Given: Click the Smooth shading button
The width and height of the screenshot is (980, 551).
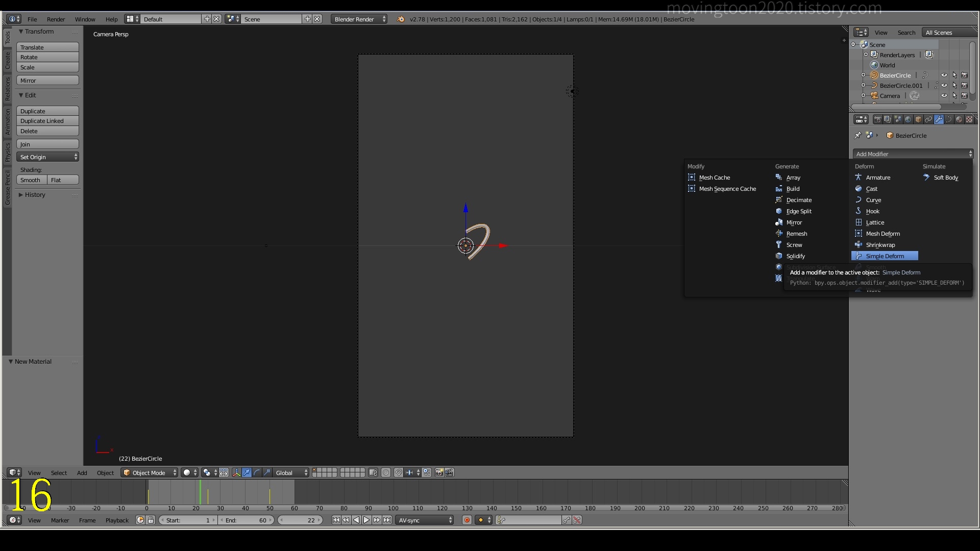Looking at the screenshot, I should tap(32, 180).
